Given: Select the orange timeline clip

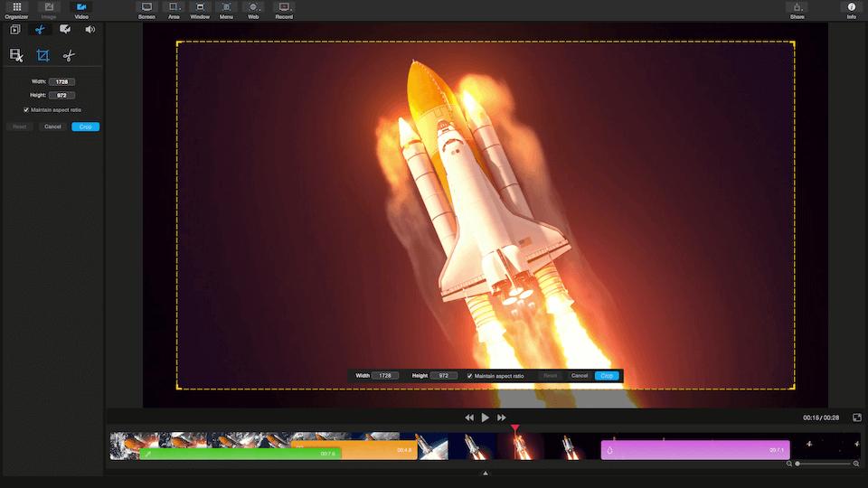Looking at the screenshot, I should click(x=379, y=450).
